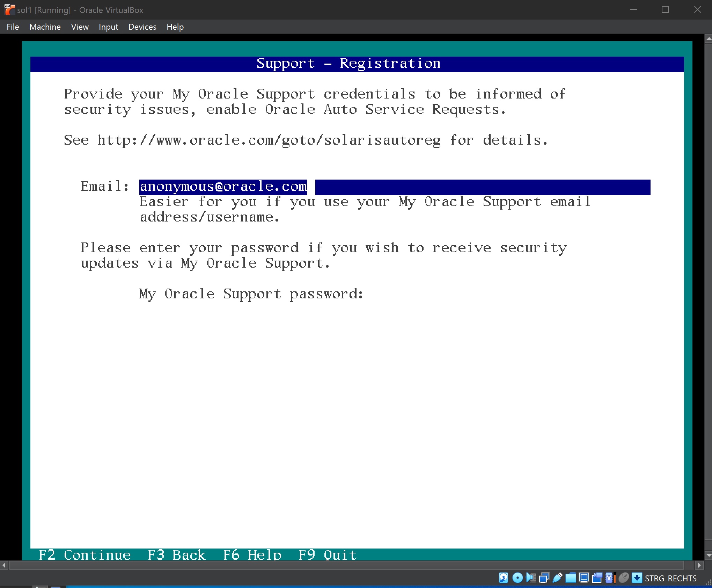712x588 pixels.
Task: Click the hard disk activity status icon
Action: click(503, 578)
